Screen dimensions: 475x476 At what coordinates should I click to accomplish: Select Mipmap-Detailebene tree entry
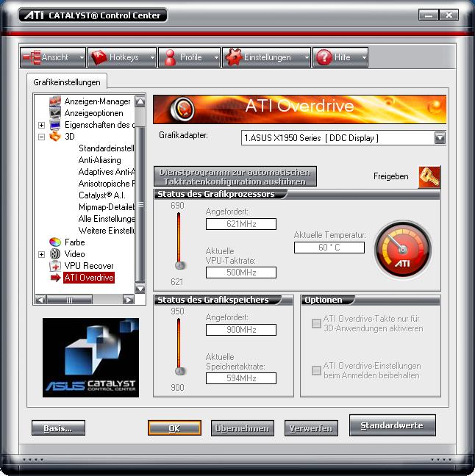[x=107, y=207]
